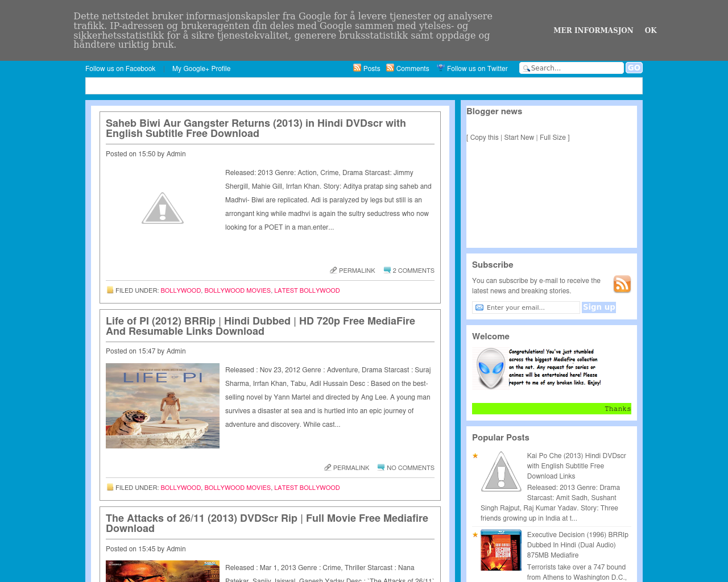The height and width of the screenshot is (582, 728).
Task: Open Life of PI (2012) BRRip post title
Action: click(260, 326)
